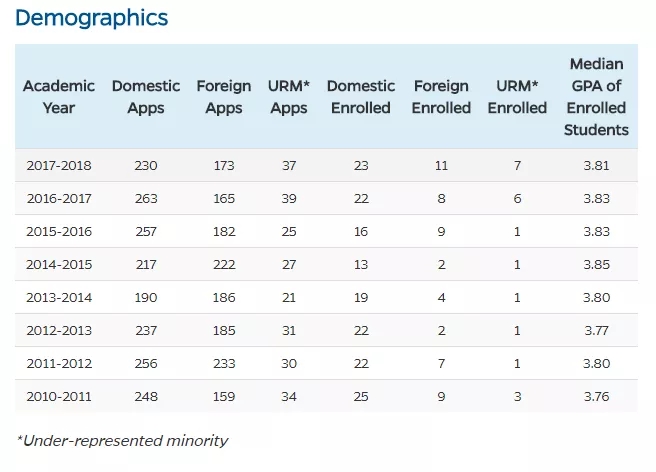Click foreign apps value 182

[224, 231]
